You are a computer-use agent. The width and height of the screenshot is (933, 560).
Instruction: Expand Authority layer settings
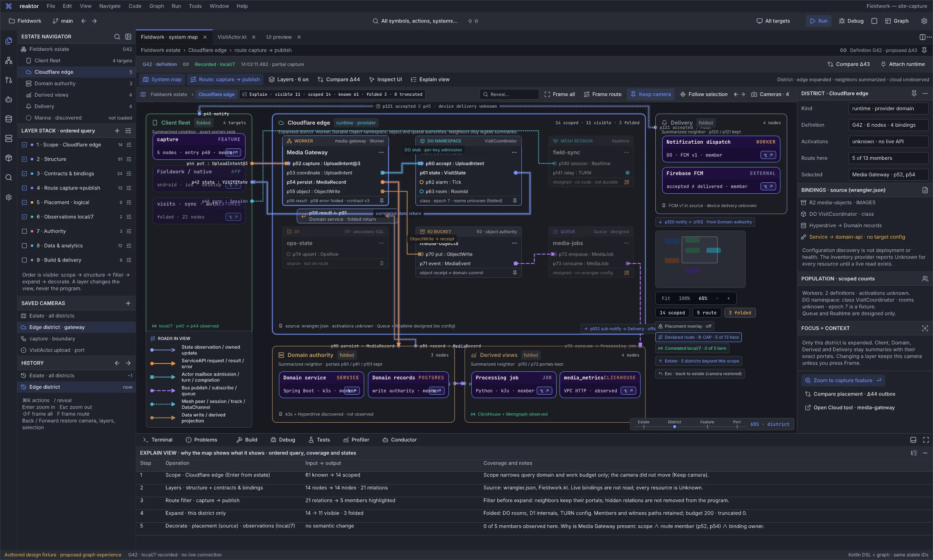coord(129,231)
